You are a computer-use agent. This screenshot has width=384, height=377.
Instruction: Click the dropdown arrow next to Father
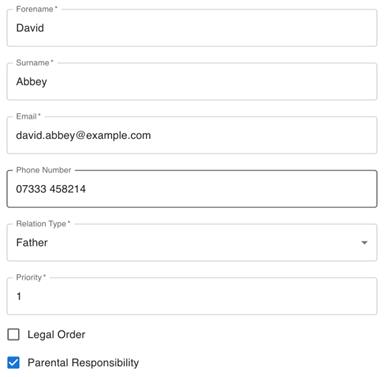364,243
